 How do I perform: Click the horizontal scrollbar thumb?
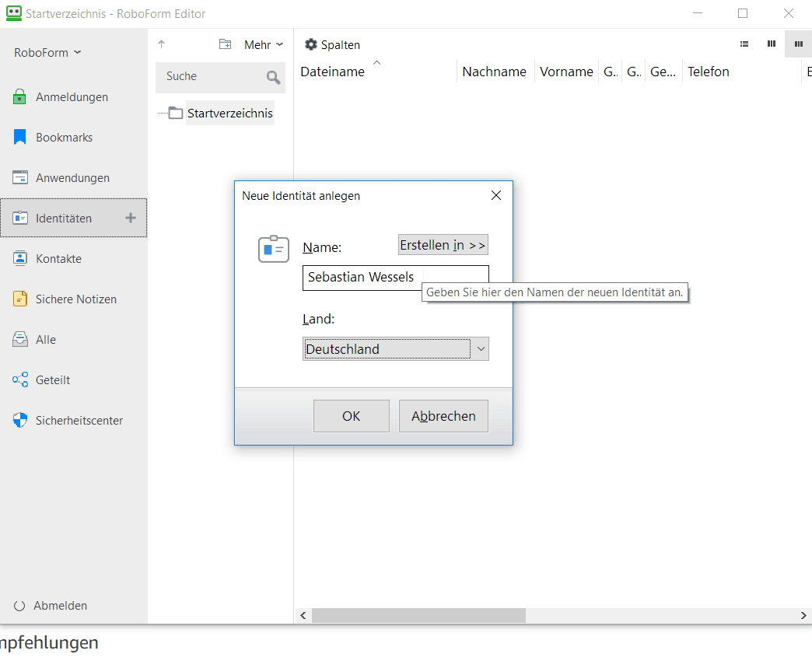[x=418, y=615]
